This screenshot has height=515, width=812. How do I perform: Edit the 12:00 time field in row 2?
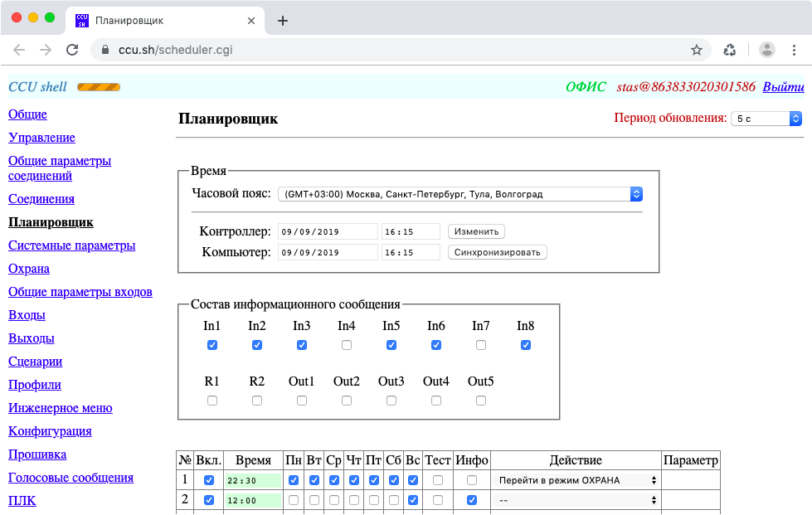pyautogui.click(x=253, y=501)
